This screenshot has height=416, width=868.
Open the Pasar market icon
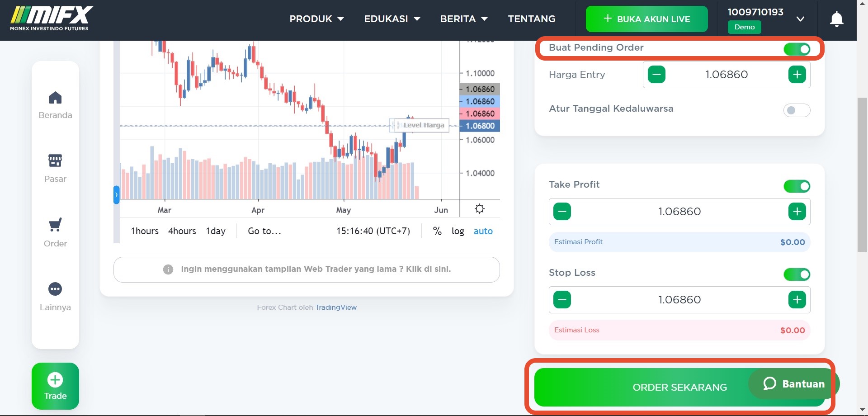coord(55,161)
